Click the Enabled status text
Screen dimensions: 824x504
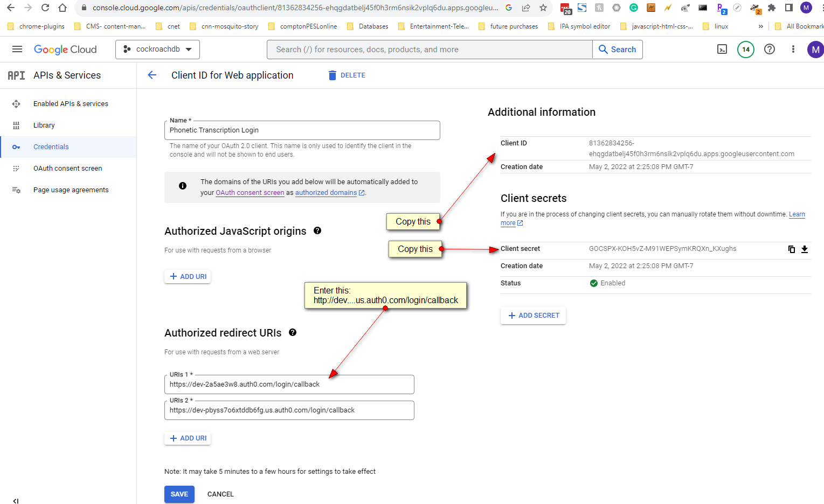(613, 283)
